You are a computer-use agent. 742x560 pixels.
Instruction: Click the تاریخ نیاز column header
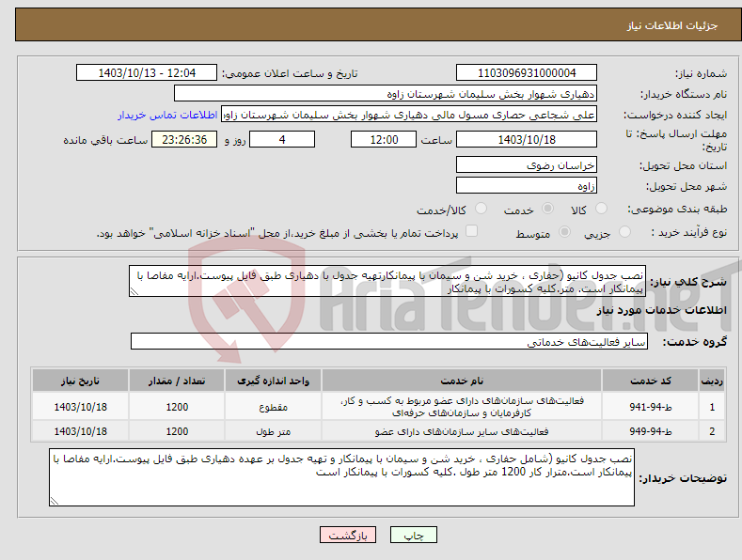pyautogui.click(x=80, y=381)
